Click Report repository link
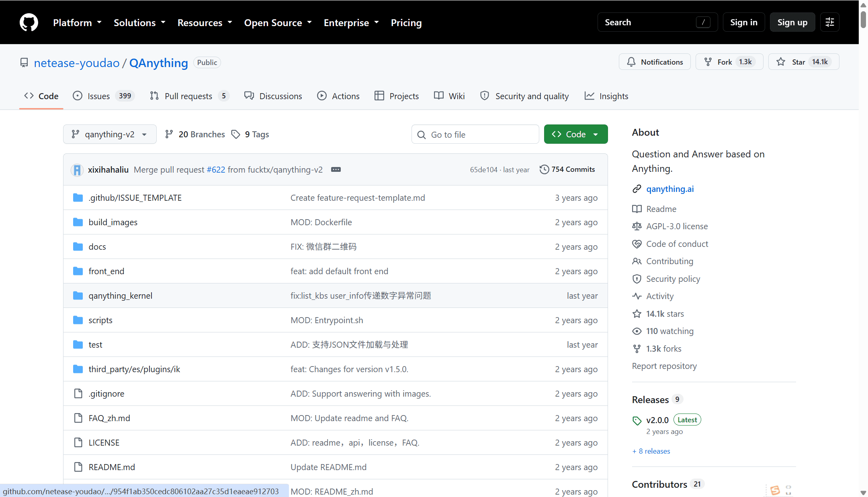The width and height of the screenshot is (868, 497). [x=664, y=366]
